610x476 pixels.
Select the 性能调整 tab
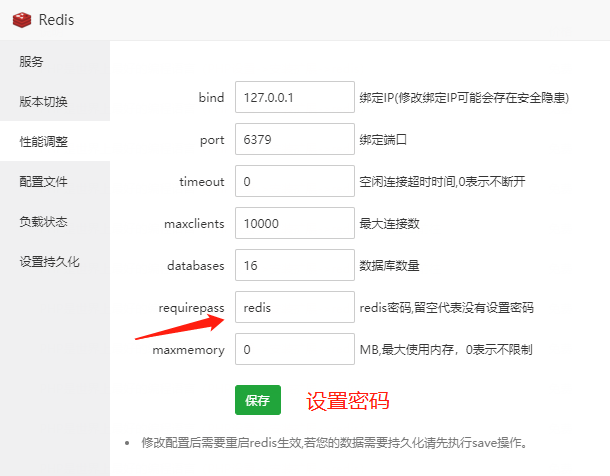[44, 142]
